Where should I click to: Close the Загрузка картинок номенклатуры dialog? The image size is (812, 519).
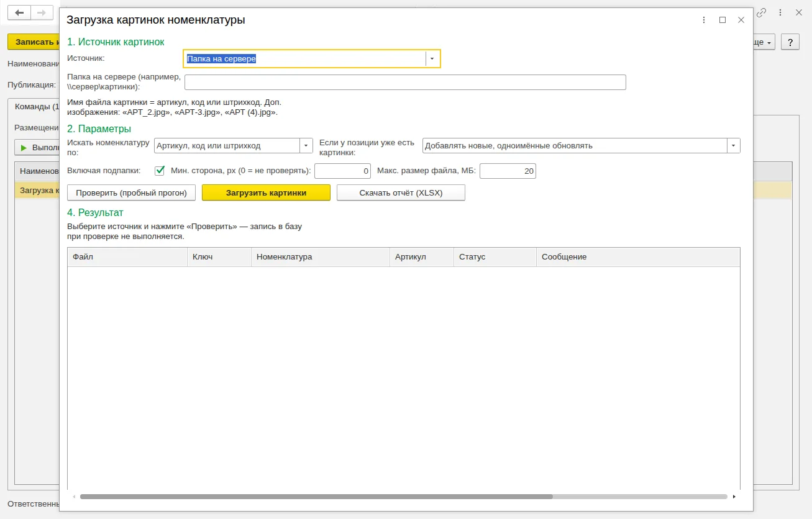pos(741,20)
